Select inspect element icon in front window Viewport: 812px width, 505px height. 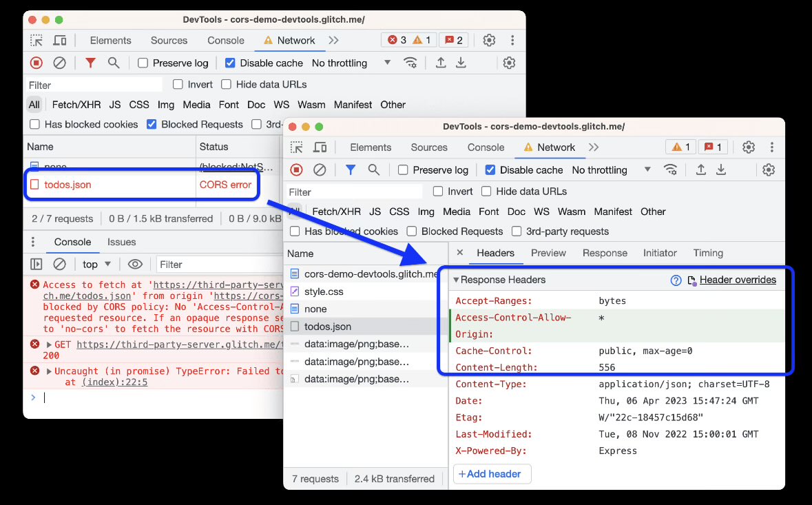[297, 147]
